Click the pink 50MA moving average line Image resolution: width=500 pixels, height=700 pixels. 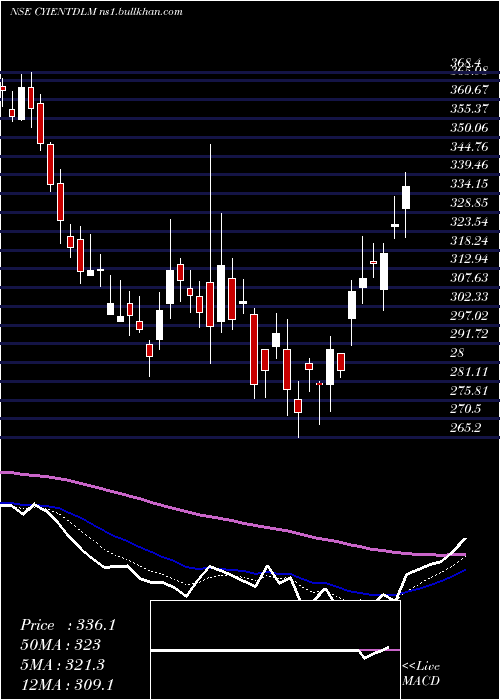232,520
